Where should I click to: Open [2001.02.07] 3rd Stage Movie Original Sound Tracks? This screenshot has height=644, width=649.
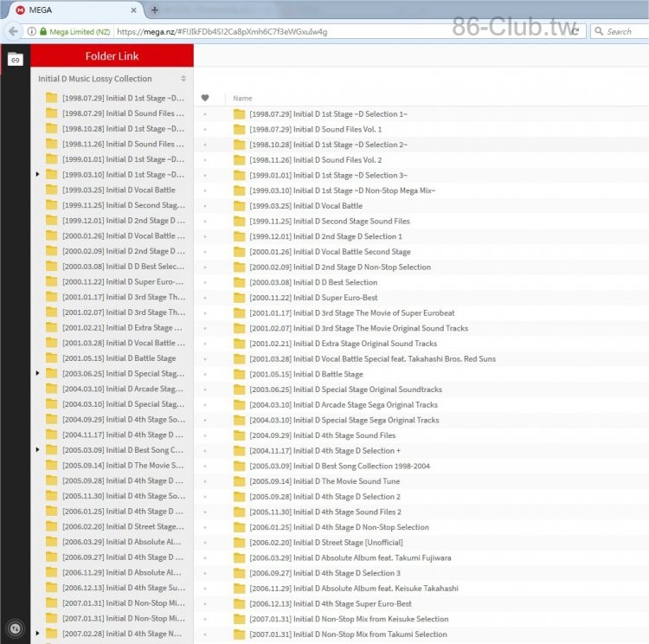(358, 328)
